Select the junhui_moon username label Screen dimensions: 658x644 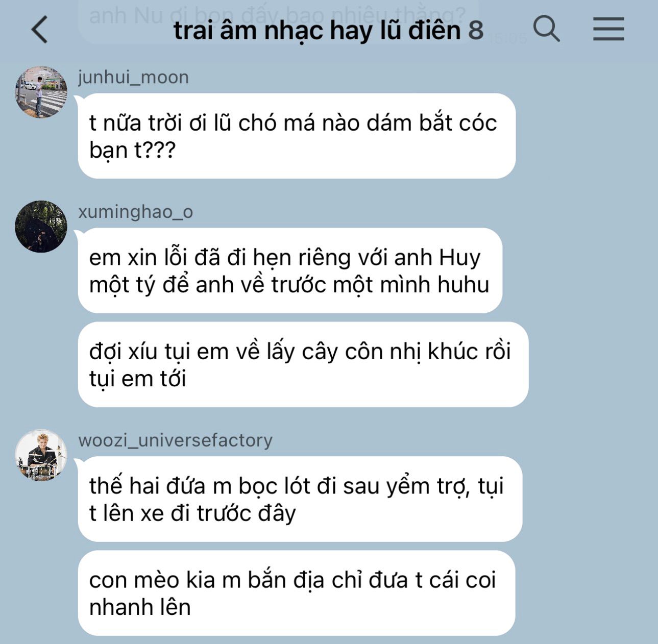tap(133, 77)
